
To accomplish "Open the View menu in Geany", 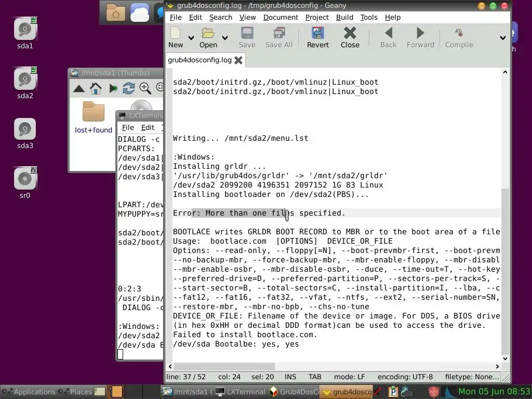I will click(x=247, y=17).
